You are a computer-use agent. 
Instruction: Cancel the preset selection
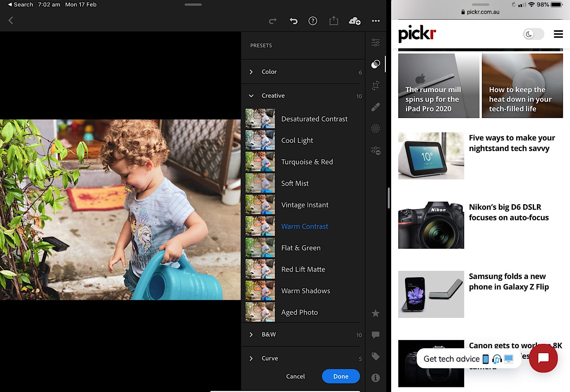295,376
